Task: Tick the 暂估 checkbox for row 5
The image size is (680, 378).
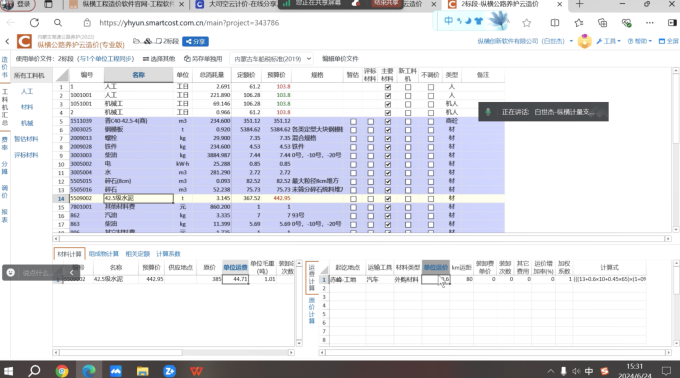Action: tap(353, 121)
